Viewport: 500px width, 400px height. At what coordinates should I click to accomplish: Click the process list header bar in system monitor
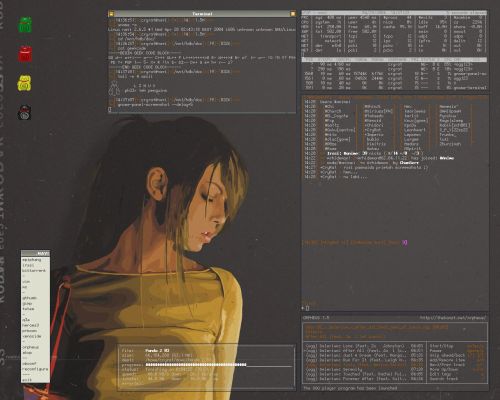394,60
